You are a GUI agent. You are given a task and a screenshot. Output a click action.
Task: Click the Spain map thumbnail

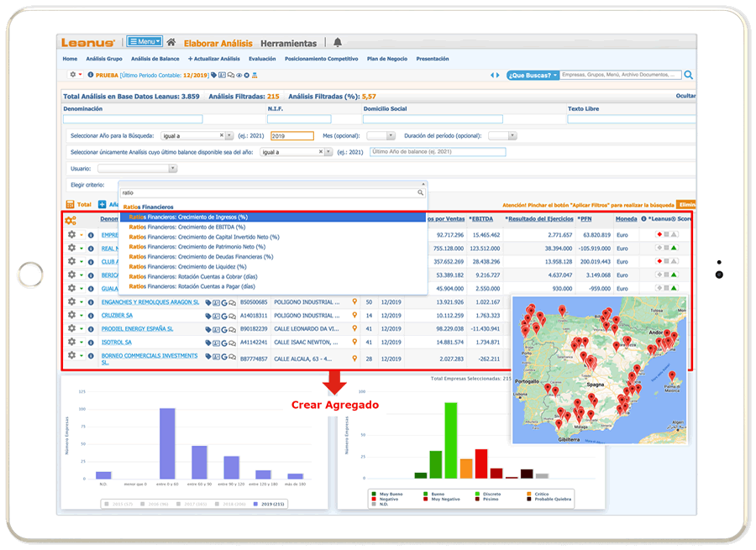tap(599, 370)
